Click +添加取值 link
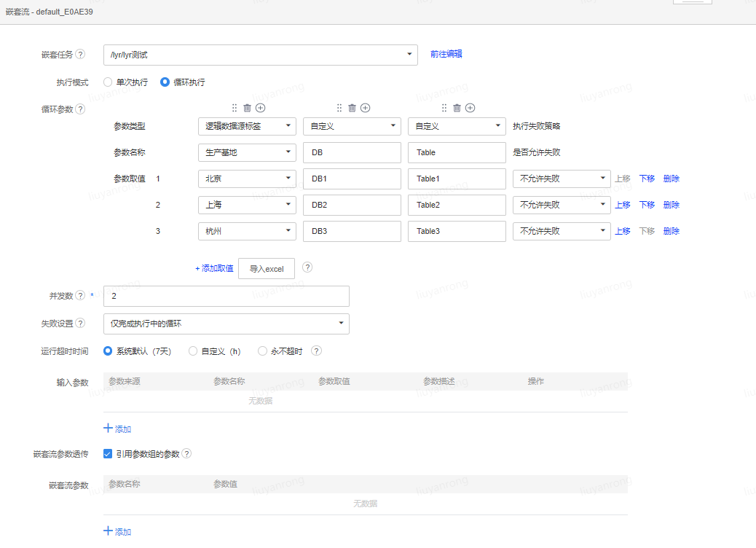Screen dimensions: 756x548 coord(214,268)
